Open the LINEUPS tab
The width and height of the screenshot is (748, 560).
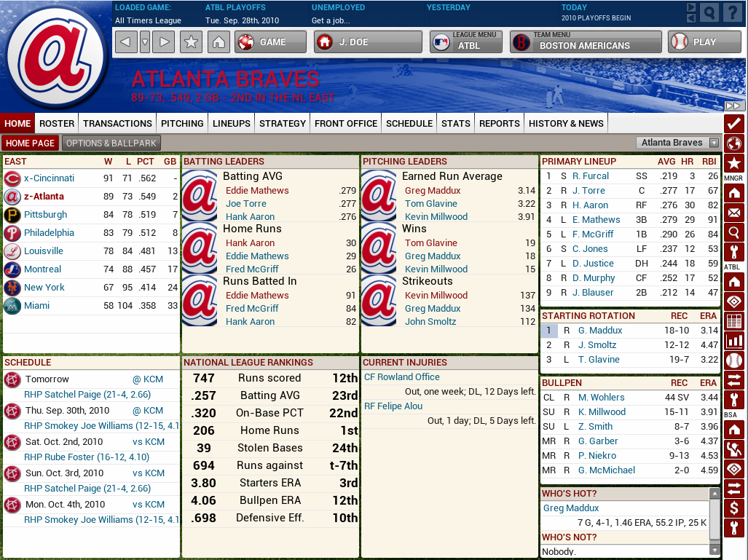232,124
